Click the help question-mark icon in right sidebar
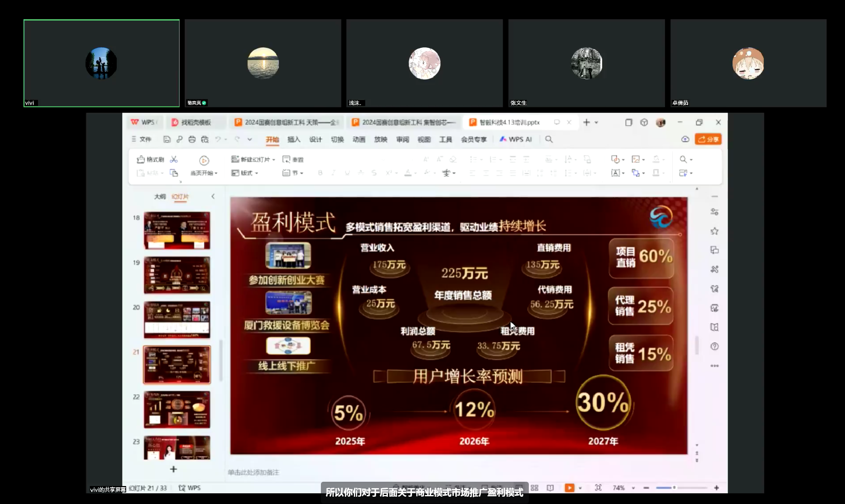This screenshot has width=845, height=504. coord(714,346)
